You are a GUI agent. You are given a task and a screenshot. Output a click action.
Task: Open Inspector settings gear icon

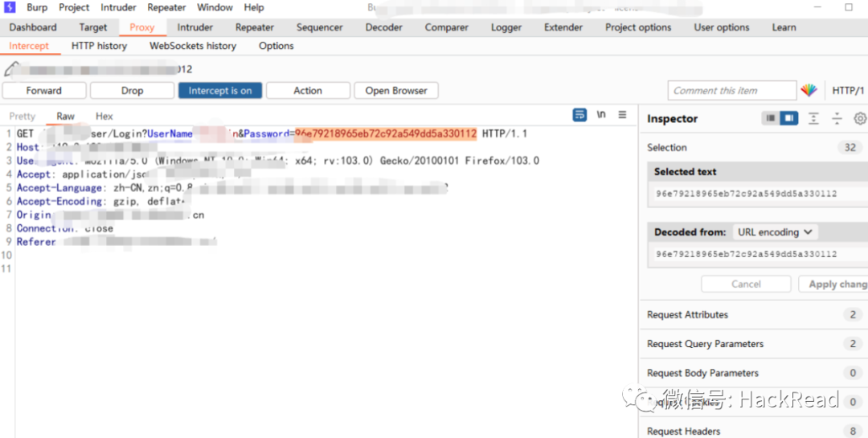click(860, 118)
